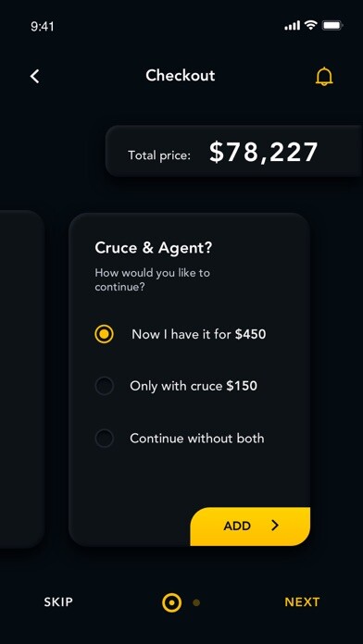The image size is (363, 644).
Task: Tap the "Cruce & Agent?" heading
Action: pos(154,248)
